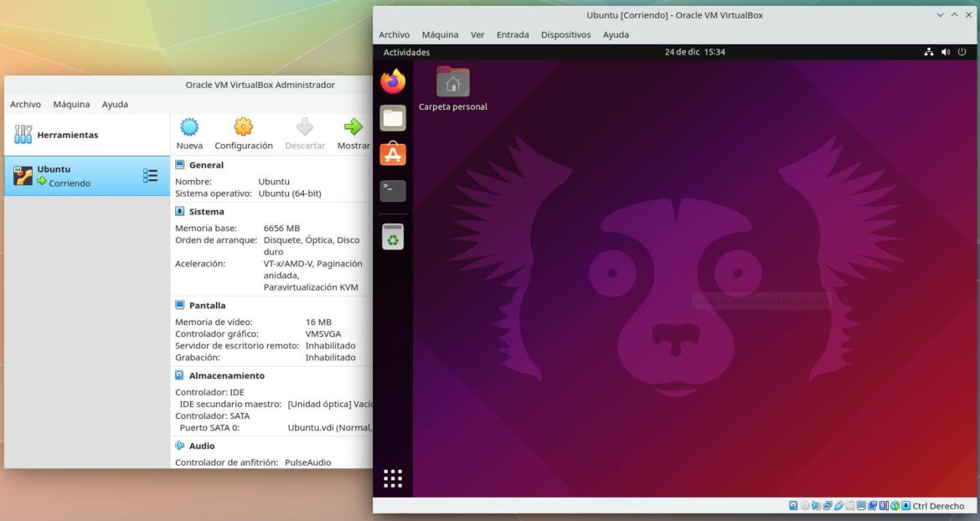This screenshot has height=521, width=980.
Task: Click the Sistema section chip icon
Action: pos(179,212)
